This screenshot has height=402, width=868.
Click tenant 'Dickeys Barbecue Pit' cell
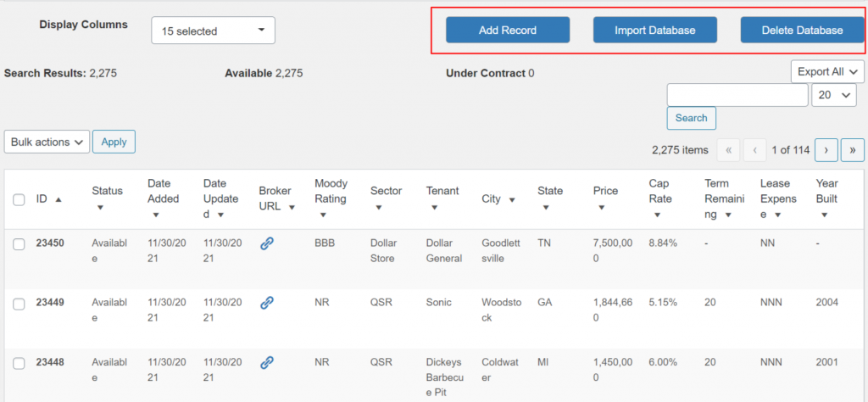(445, 377)
